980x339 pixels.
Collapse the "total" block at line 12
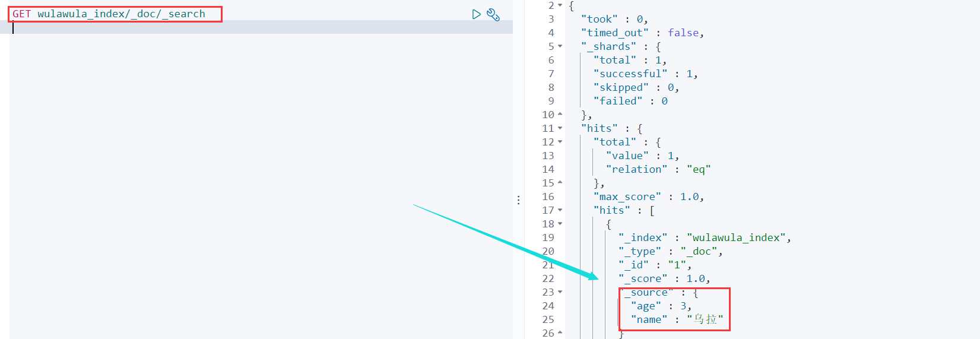[560, 142]
